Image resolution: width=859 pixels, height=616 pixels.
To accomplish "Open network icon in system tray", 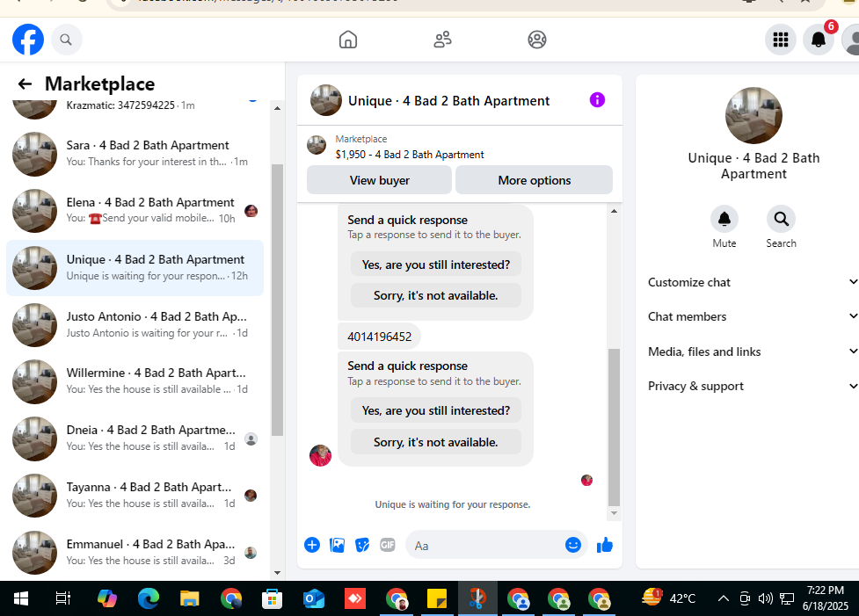I will click(x=787, y=598).
